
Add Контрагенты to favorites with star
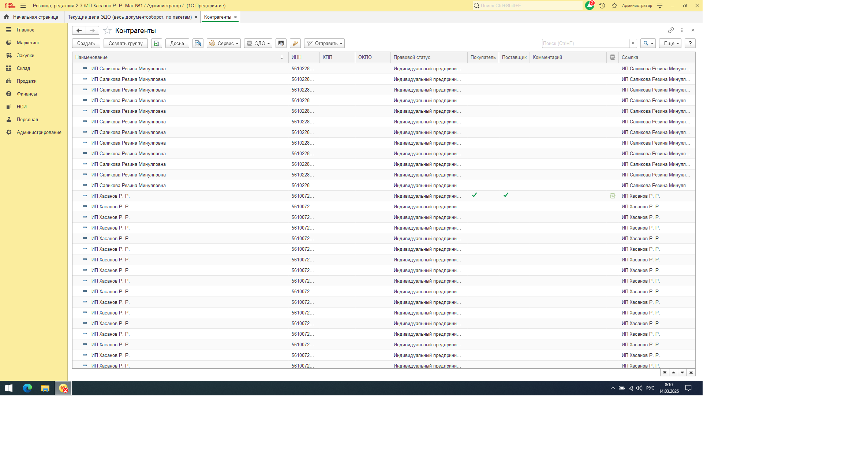coord(107,30)
